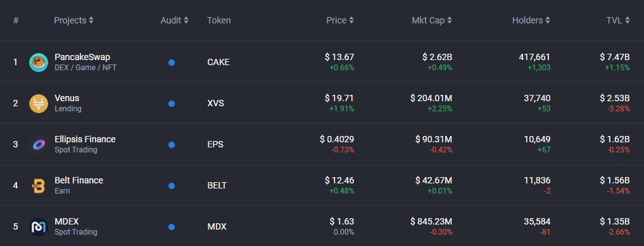This screenshot has width=644, height=246.
Task: Sort by Mkt Cap column header
Action: (x=432, y=20)
